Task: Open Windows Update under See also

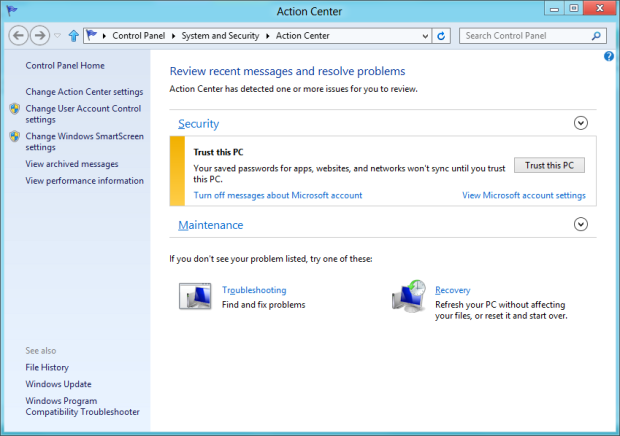Action: point(59,384)
